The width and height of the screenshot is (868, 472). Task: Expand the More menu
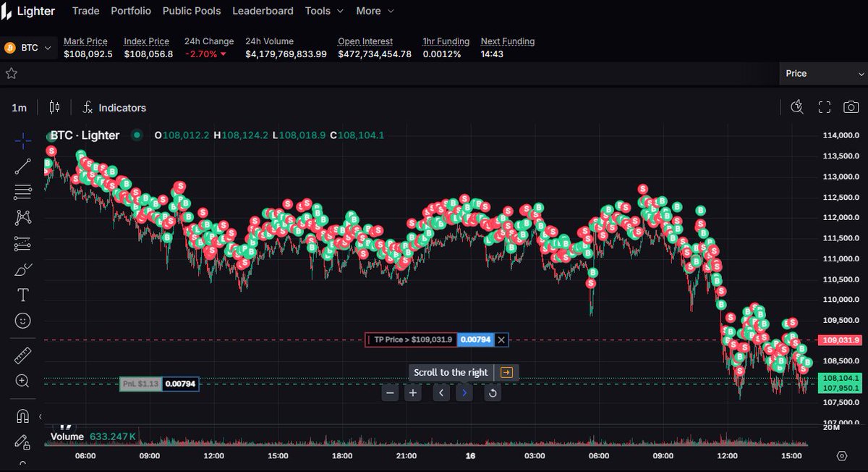tap(375, 11)
